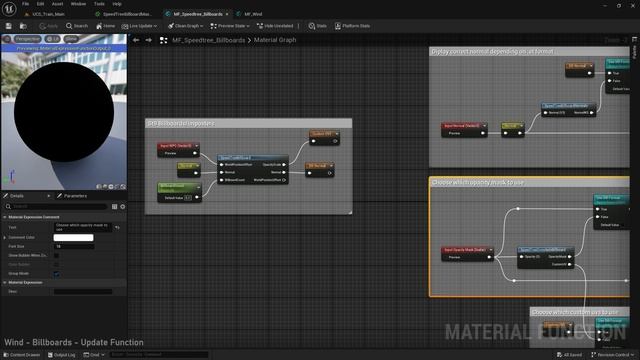Viewport: 640px width, 360px height.
Task: Switch to the first level tab
Action: click(x=45, y=14)
